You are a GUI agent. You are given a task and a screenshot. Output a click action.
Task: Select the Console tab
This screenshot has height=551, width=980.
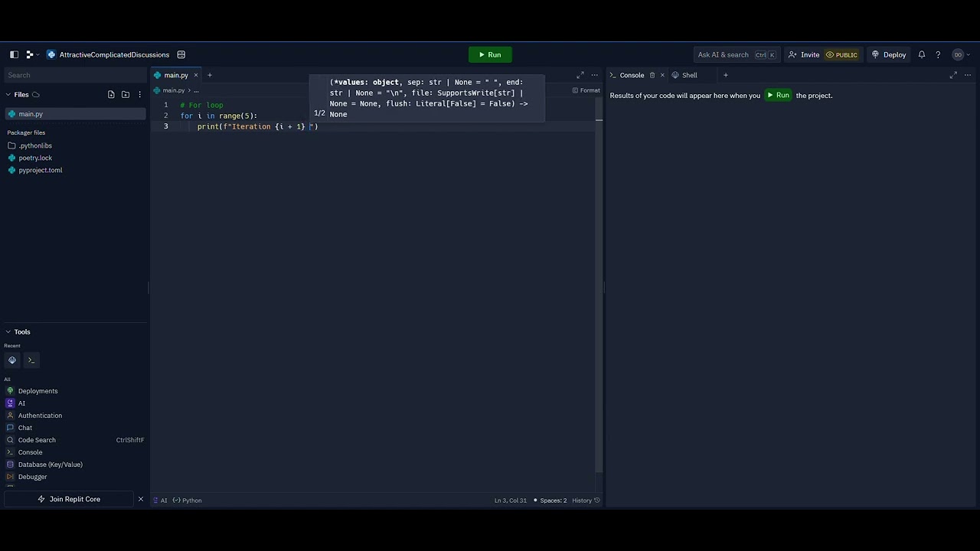pyautogui.click(x=626, y=75)
